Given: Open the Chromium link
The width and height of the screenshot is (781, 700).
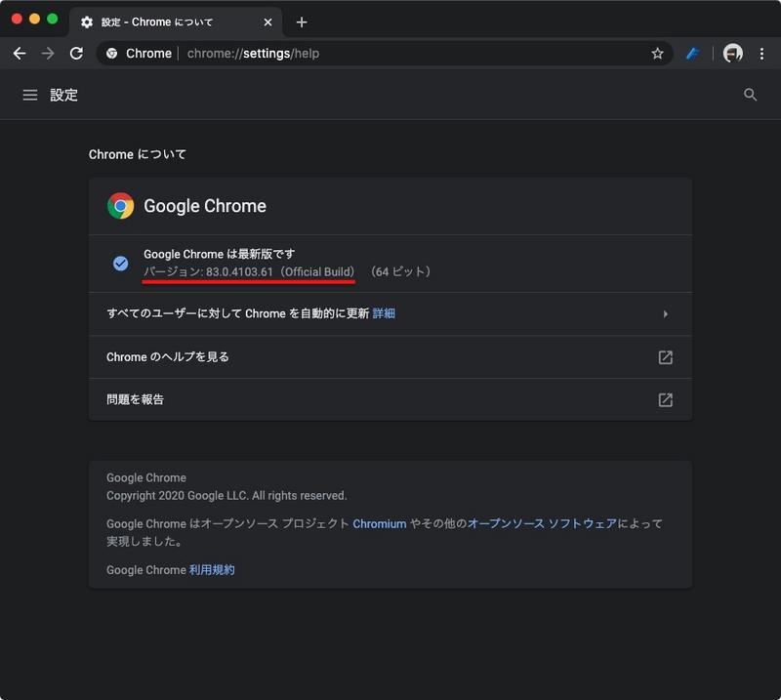Looking at the screenshot, I should pyautogui.click(x=380, y=523).
